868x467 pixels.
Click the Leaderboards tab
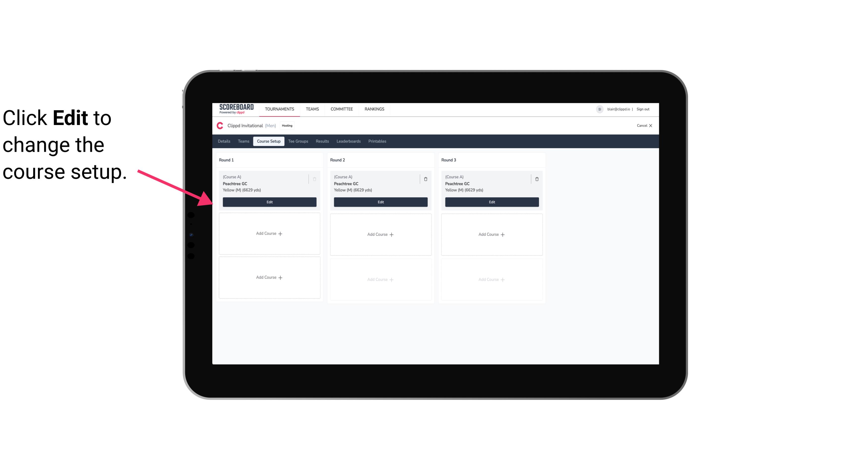coord(348,141)
